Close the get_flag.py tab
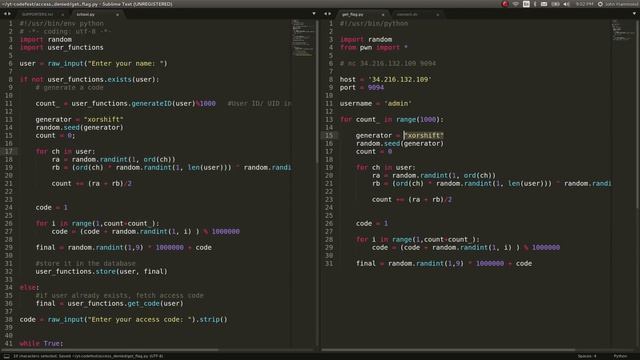The image size is (640, 360). pos(383,15)
